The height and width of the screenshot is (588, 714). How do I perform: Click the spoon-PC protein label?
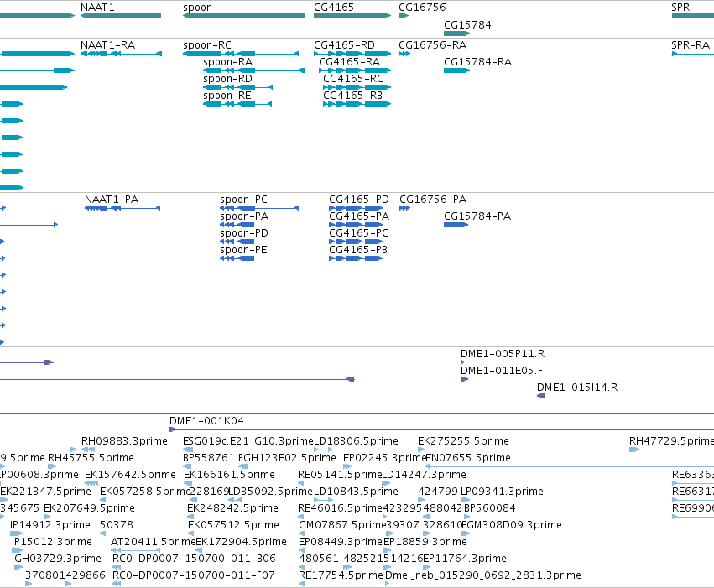[x=243, y=200]
